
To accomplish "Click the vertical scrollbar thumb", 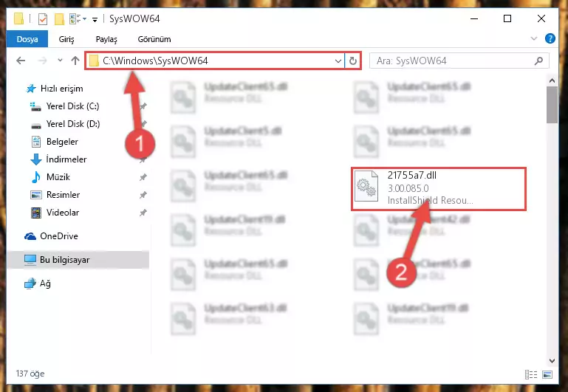I will (x=552, y=105).
